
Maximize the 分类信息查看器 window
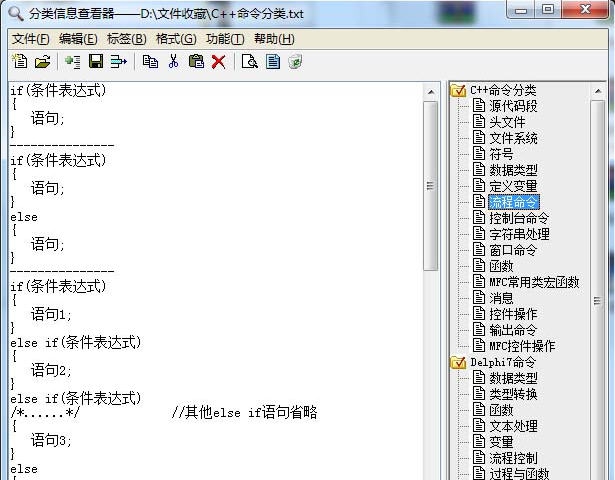[x=548, y=10]
